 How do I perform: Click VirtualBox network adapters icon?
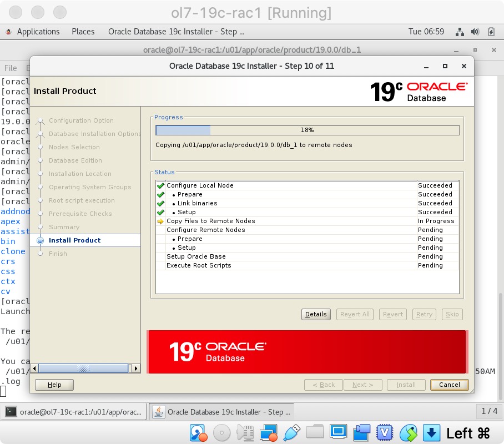(x=269, y=433)
